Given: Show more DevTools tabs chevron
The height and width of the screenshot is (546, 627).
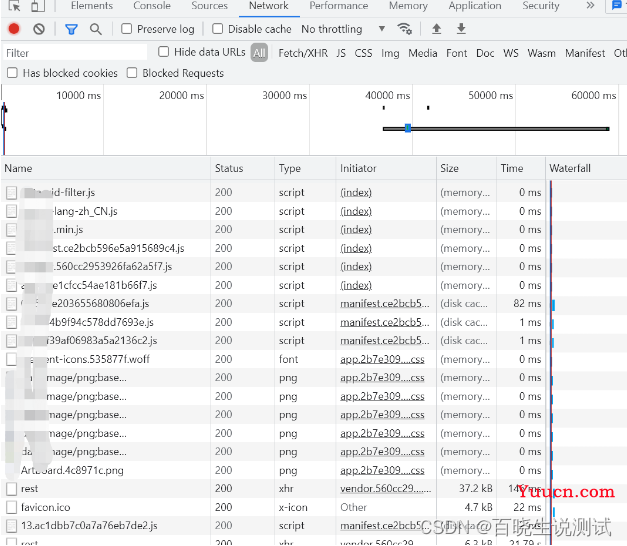Looking at the screenshot, I should pos(590,6).
